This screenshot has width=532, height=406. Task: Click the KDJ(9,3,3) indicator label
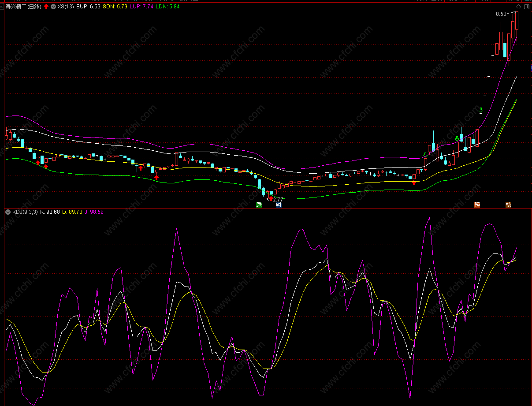[25, 212]
